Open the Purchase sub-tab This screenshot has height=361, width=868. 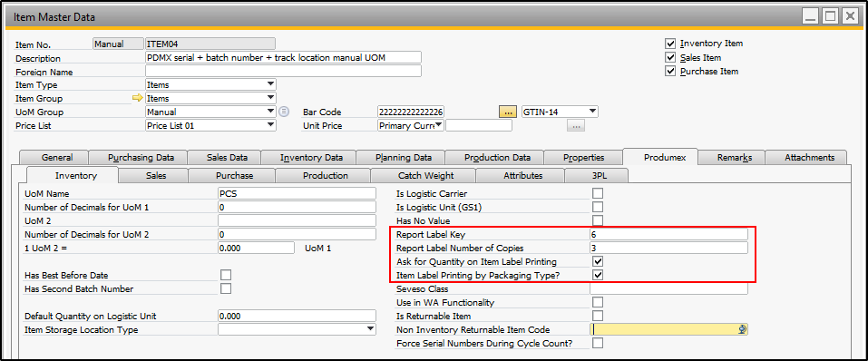click(234, 176)
